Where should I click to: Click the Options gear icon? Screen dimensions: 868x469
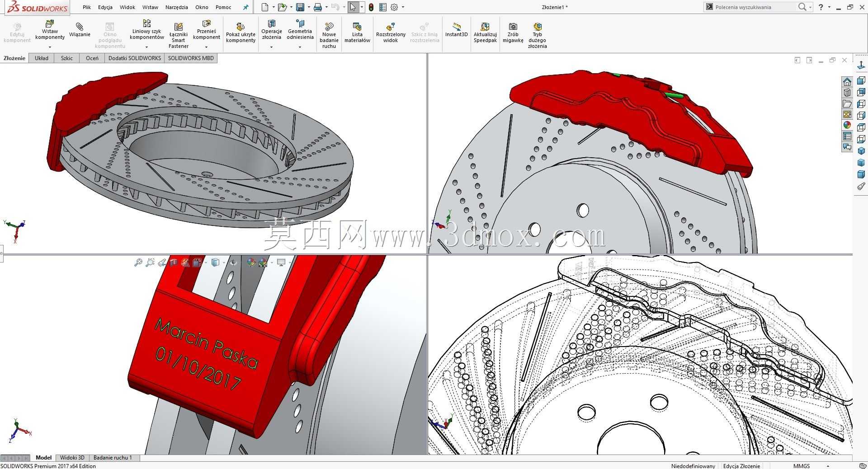pos(394,7)
